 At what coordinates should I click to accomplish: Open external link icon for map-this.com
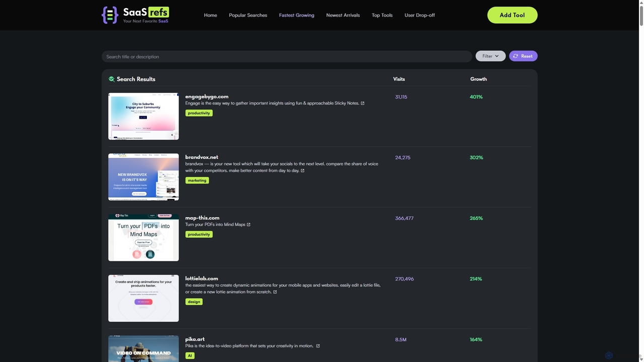click(249, 224)
